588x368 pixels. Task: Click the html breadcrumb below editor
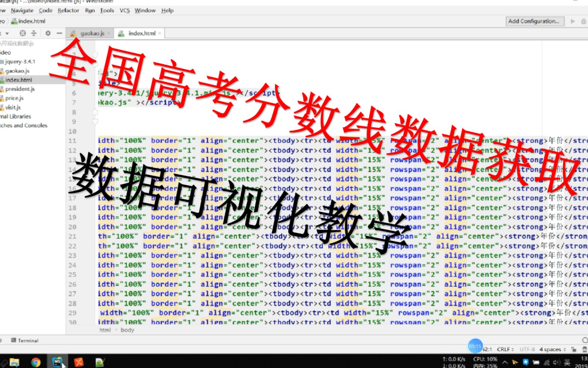[x=105, y=330]
